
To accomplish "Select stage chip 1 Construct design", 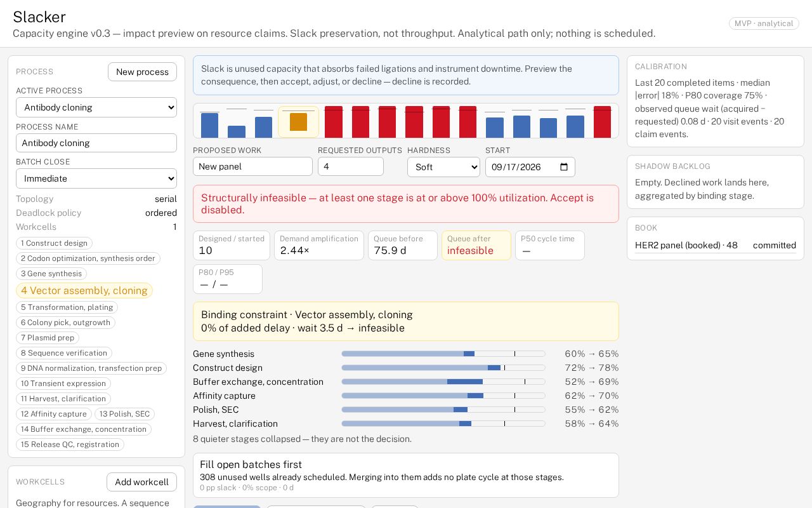I will [x=54, y=243].
